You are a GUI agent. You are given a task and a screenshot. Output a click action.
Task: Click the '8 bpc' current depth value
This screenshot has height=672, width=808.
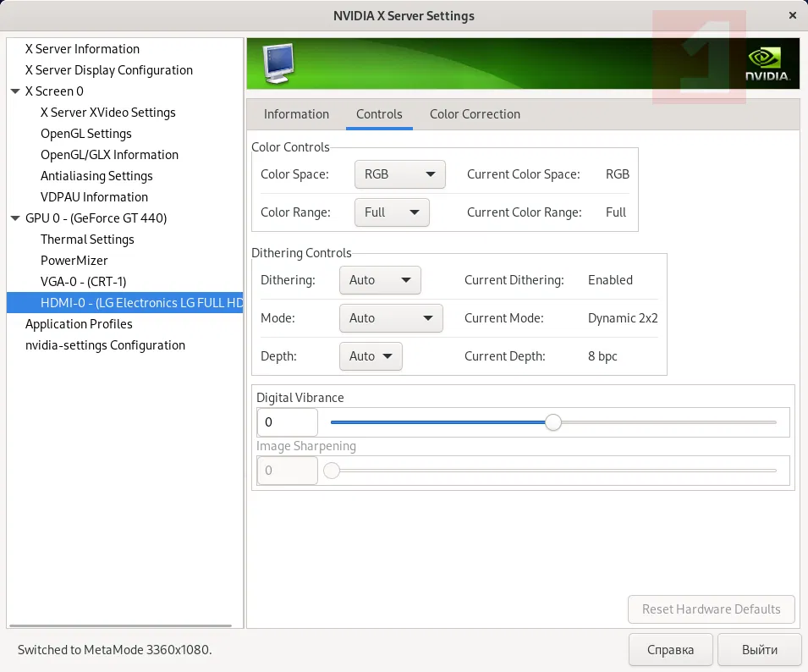(x=602, y=356)
